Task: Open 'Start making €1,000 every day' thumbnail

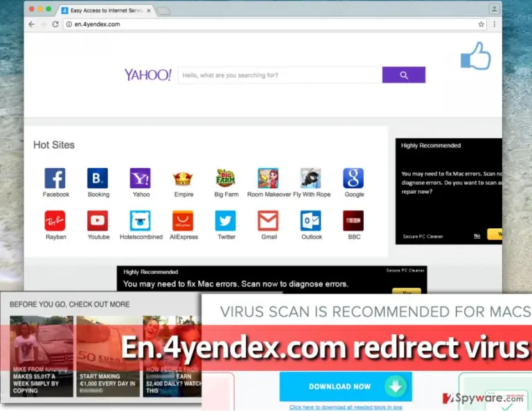Action: tap(108, 356)
